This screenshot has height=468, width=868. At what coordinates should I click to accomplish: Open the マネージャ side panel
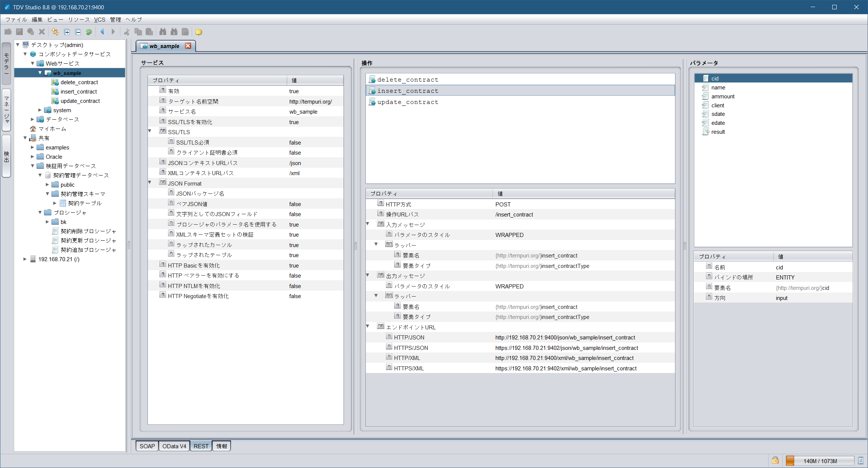point(6,110)
